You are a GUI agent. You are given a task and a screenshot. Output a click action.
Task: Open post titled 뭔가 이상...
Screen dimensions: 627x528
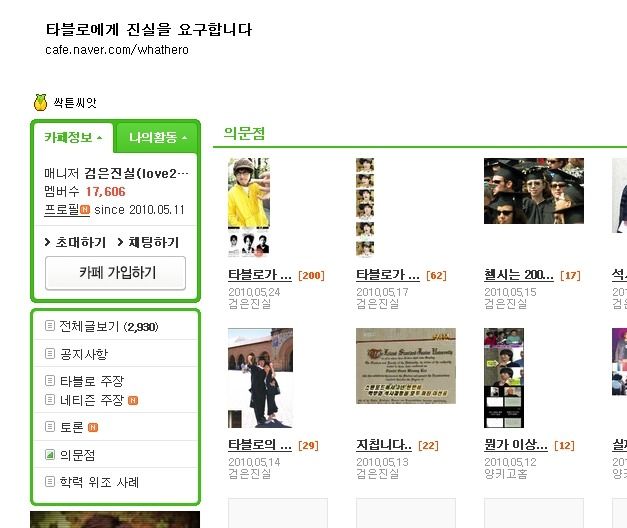(515, 444)
